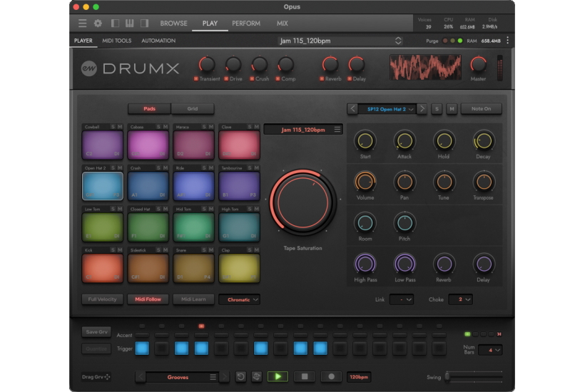Select previous groove arrow
The height and width of the screenshot is (392, 585).
tap(141, 377)
